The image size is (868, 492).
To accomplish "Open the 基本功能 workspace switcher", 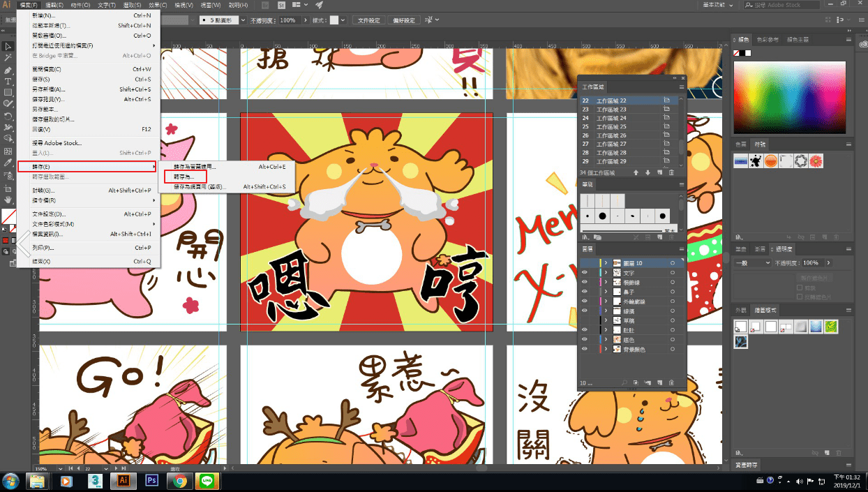I will pyautogui.click(x=719, y=6).
